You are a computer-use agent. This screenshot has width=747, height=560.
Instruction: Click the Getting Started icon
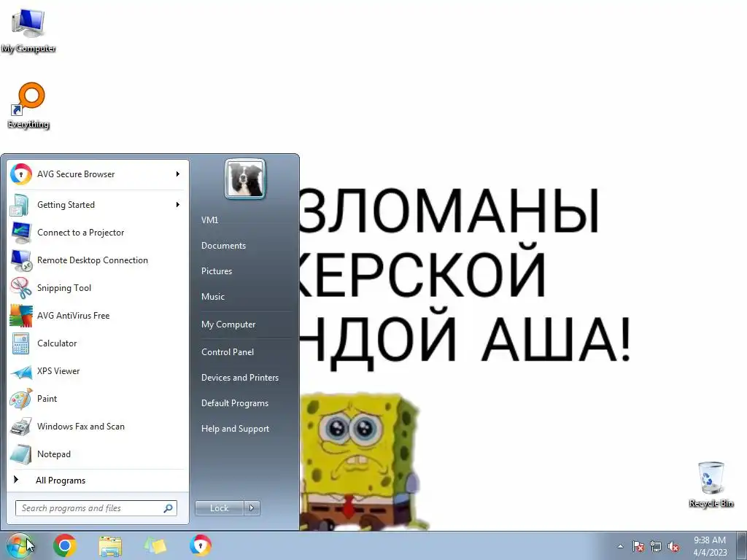pos(21,205)
